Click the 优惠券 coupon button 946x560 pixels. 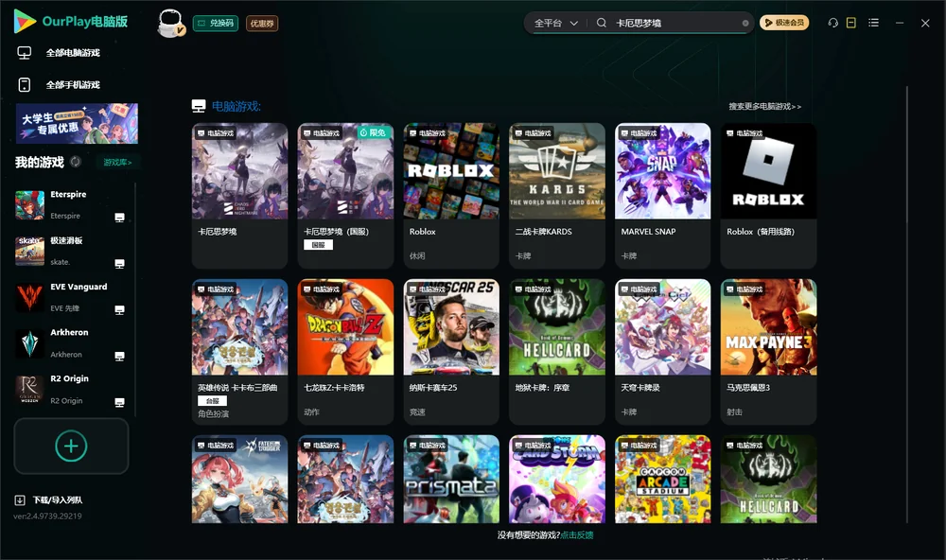click(x=262, y=24)
